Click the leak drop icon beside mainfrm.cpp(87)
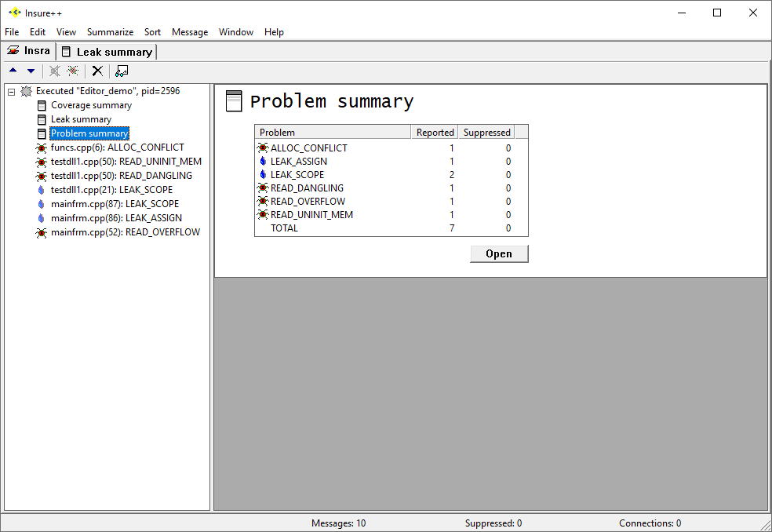The width and height of the screenshot is (772, 532). pyautogui.click(x=42, y=204)
